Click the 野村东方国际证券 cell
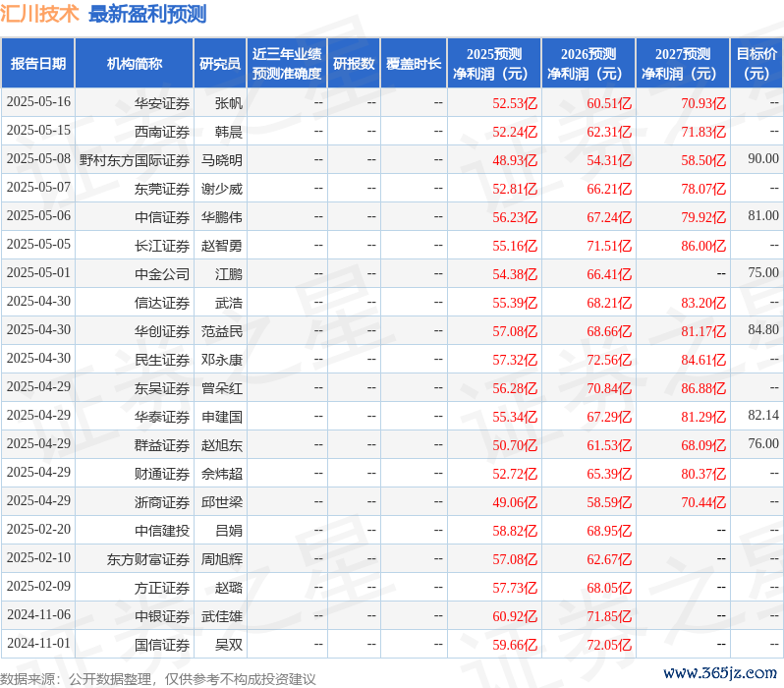784x688 pixels. tap(135, 160)
